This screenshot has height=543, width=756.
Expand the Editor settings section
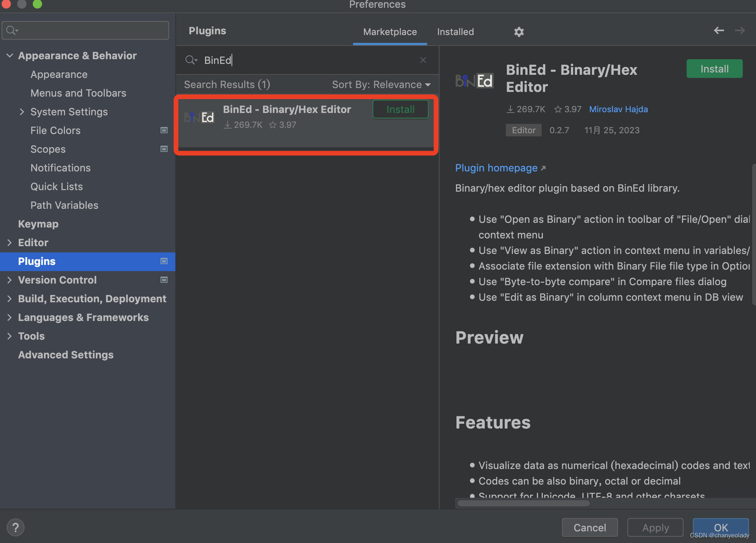pyautogui.click(x=10, y=243)
